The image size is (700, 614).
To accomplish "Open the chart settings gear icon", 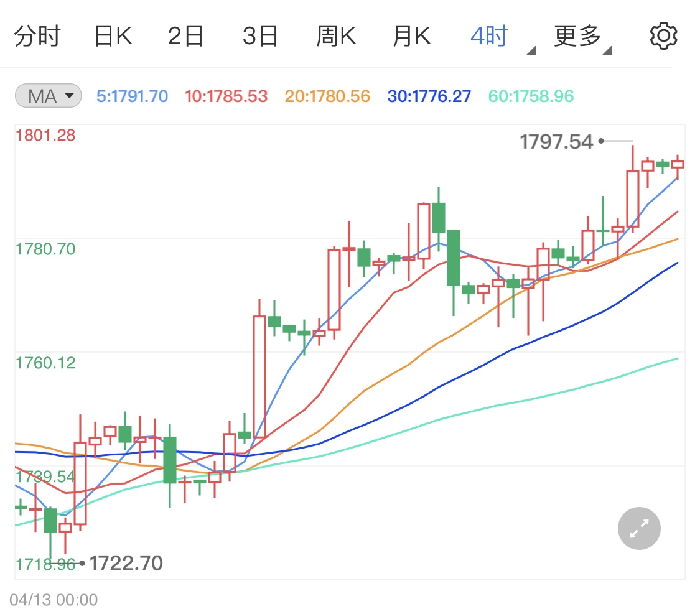I will [x=663, y=35].
